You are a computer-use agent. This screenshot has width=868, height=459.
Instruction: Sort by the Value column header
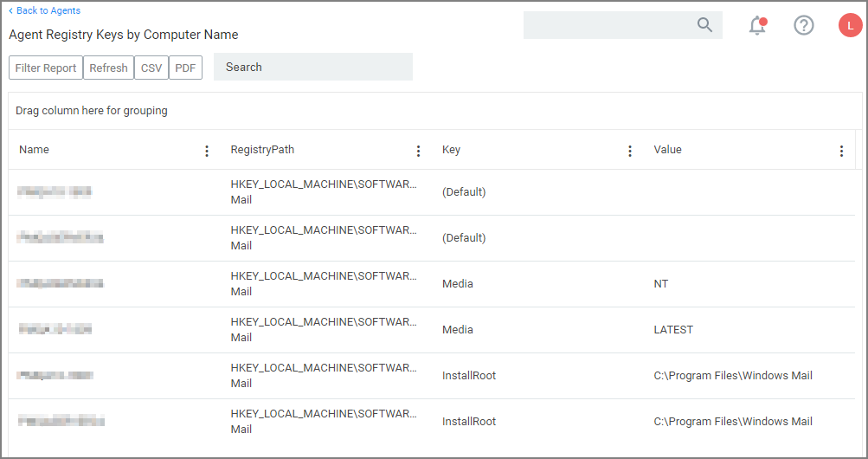[x=667, y=150]
